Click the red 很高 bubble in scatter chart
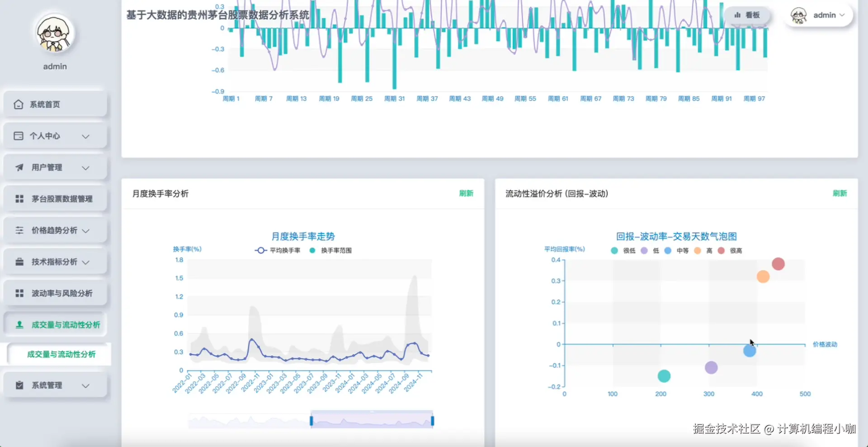 coord(778,264)
